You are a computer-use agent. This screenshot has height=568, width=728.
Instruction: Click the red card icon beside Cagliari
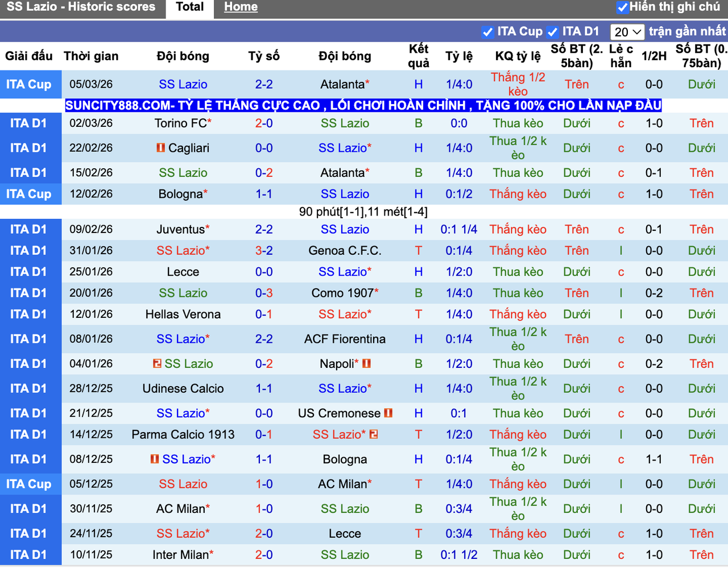pos(161,148)
